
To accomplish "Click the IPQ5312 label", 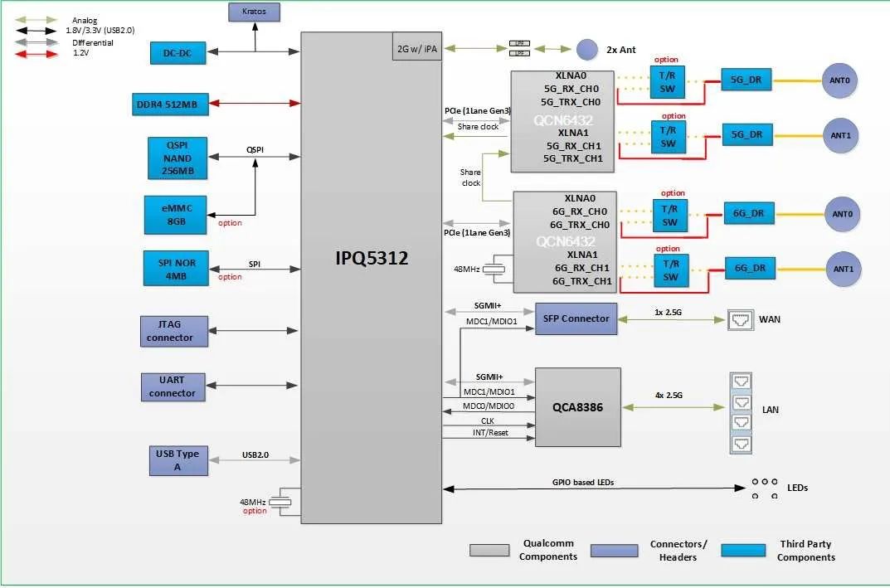I will [372, 258].
